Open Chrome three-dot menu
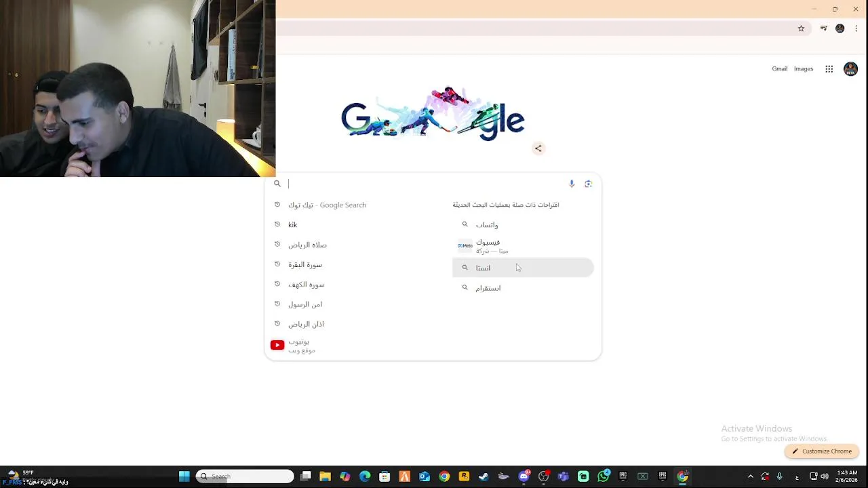 tap(856, 28)
